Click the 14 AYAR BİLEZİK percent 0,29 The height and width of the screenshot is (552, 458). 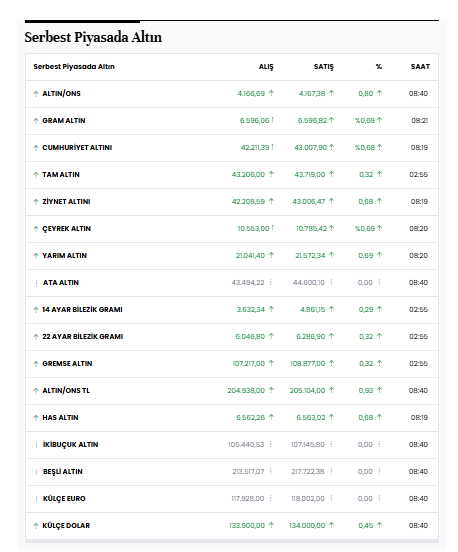366,310
